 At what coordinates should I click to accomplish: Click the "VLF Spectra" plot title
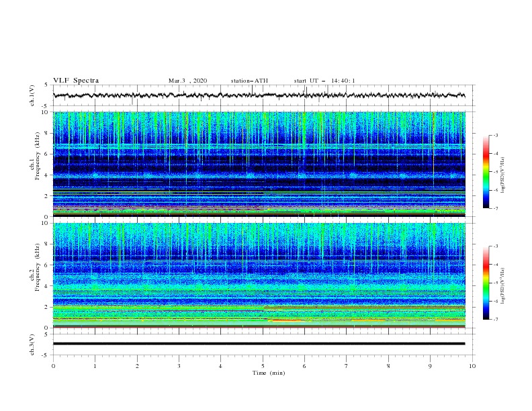click(76, 81)
